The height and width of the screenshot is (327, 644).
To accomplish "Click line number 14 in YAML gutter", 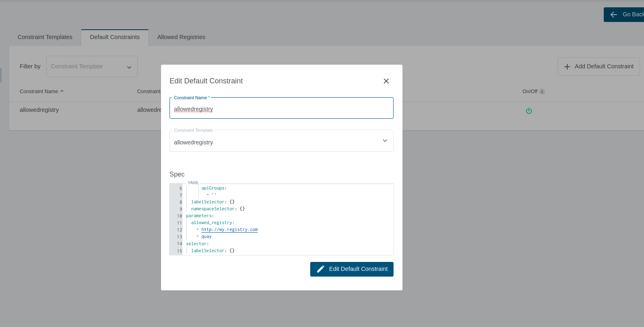I will click(179, 244).
